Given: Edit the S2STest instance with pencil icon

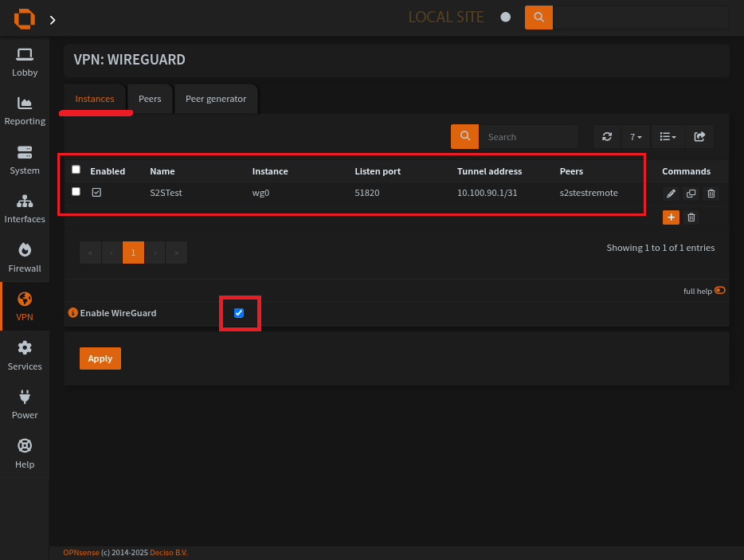Looking at the screenshot, I should (x=671, y=193).
